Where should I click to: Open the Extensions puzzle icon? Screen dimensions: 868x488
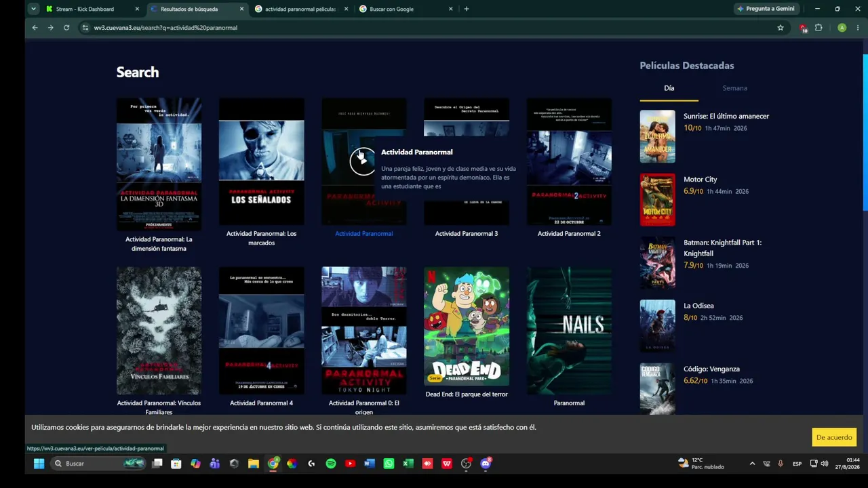(x=818, y=28)
